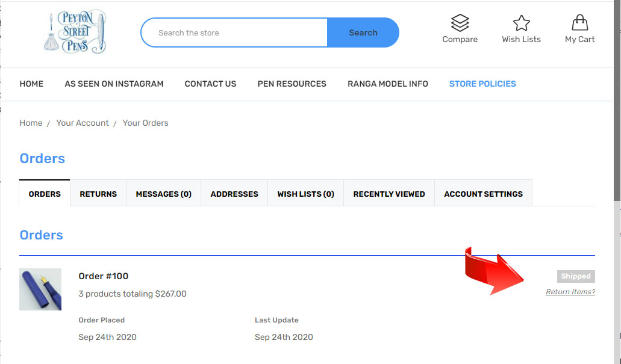Open My Cart bag icon
Viewport: 621px width, 364px height.
click(x=579, y=24)
